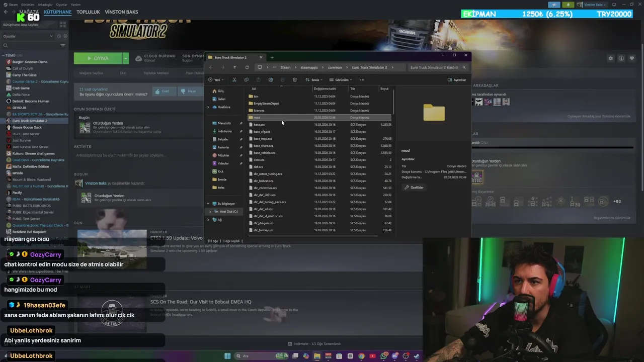Open a new Explorer tab with plus
This screenshot has height=362, width=644.
[272, 57]
